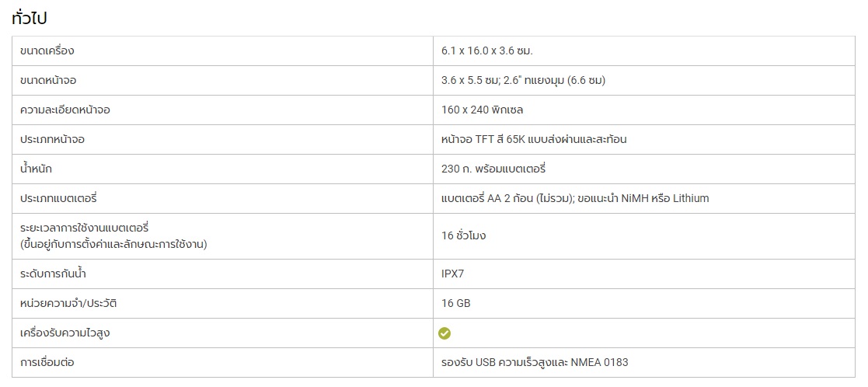Viewport: 868px width, 387px height.
Task: Select the ระดับการกันน้ำ label
Action: (x=53, y=274)
